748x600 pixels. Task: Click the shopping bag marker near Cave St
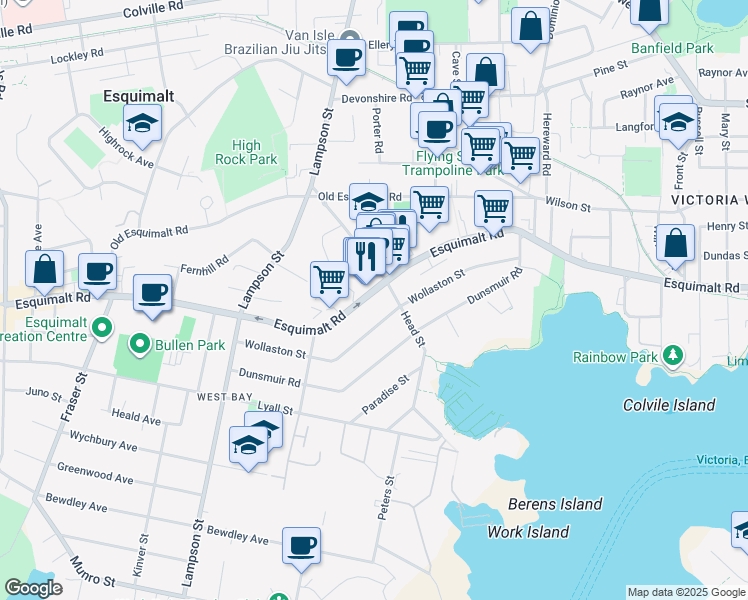(485, 72)
